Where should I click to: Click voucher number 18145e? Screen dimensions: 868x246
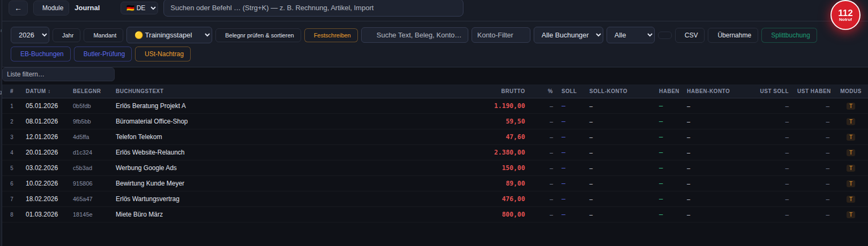[x=82, y=214]
